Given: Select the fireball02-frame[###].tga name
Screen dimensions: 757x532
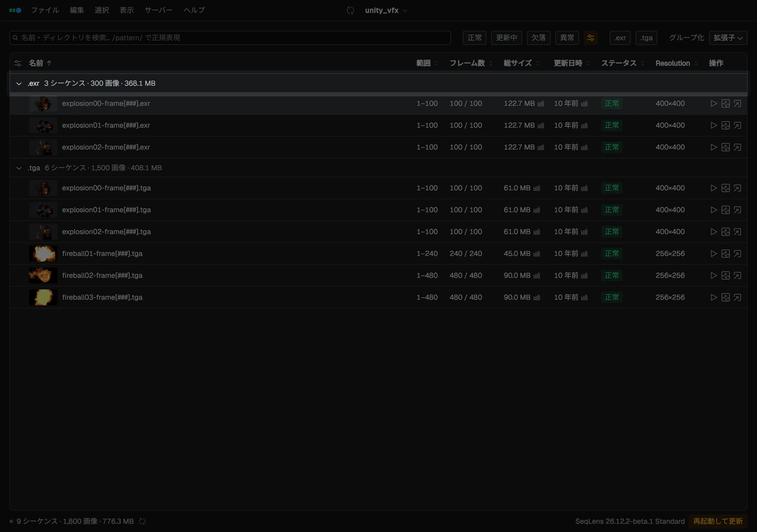Looking at the screenshot, I should [x=102, y=275].
